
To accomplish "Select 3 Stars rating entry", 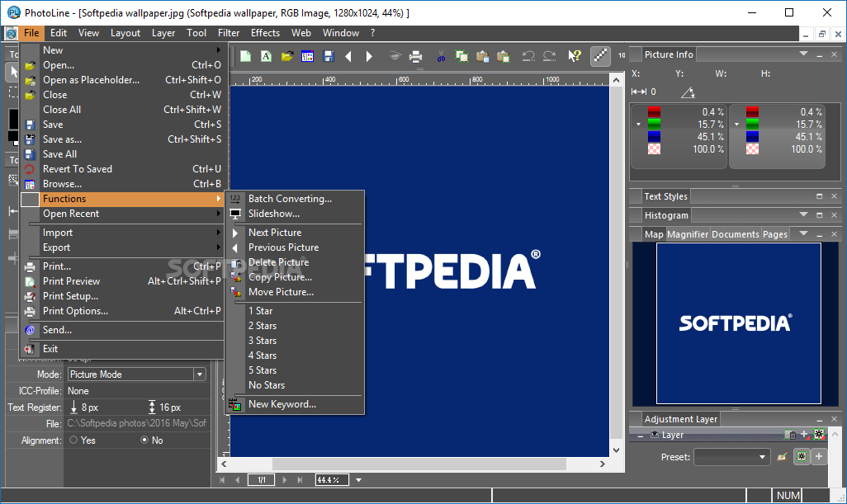I will (x=295, y=341).
